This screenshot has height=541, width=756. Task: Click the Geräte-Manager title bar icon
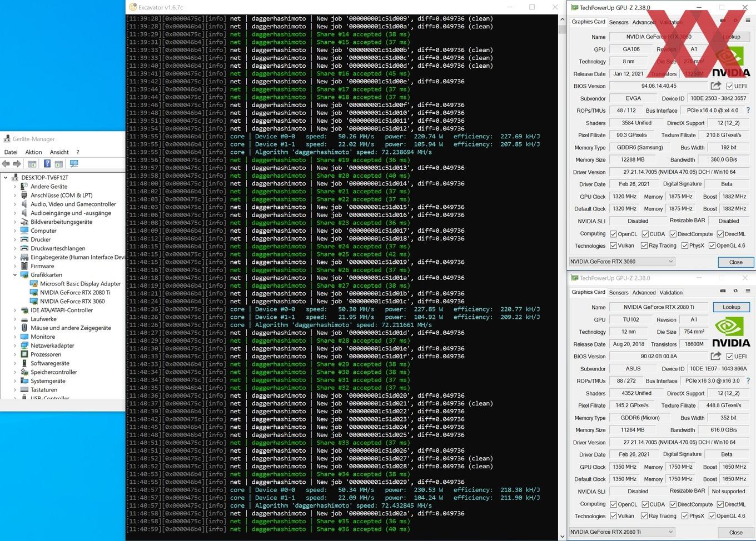pyautogui.click(x=7, y=139)
